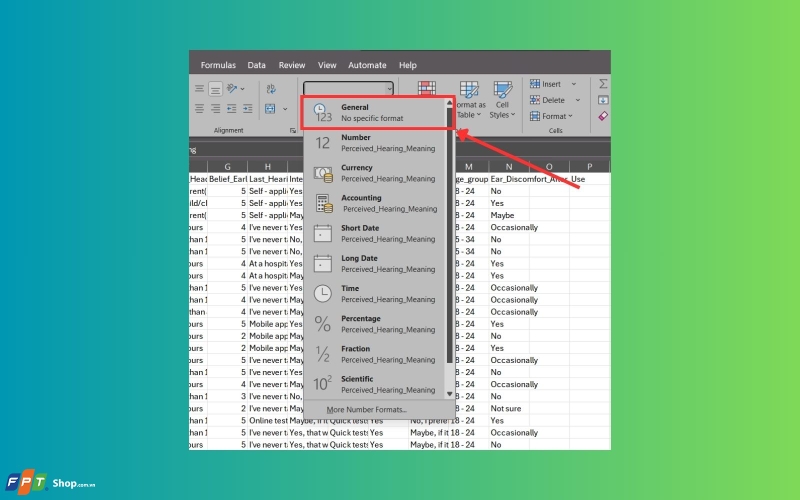The width and height of the screenshot is (800, 500).
Task: Click the 'No, I prefe' cell
Action: point(429,420)
